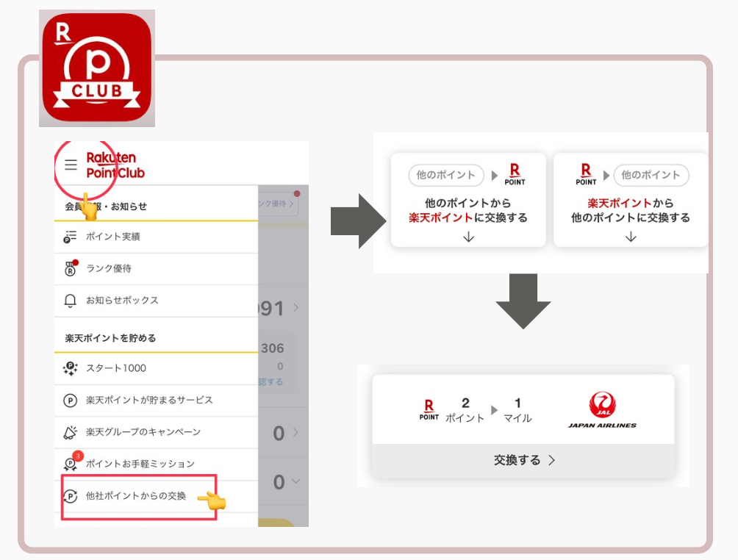
Task: Click the R POINT logo in the second card
Action: 586,174
